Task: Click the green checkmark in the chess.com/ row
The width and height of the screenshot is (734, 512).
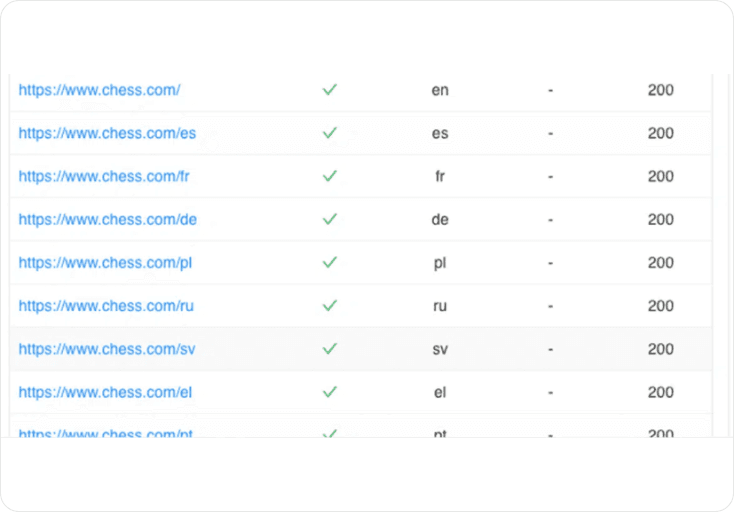Action: 330,89
